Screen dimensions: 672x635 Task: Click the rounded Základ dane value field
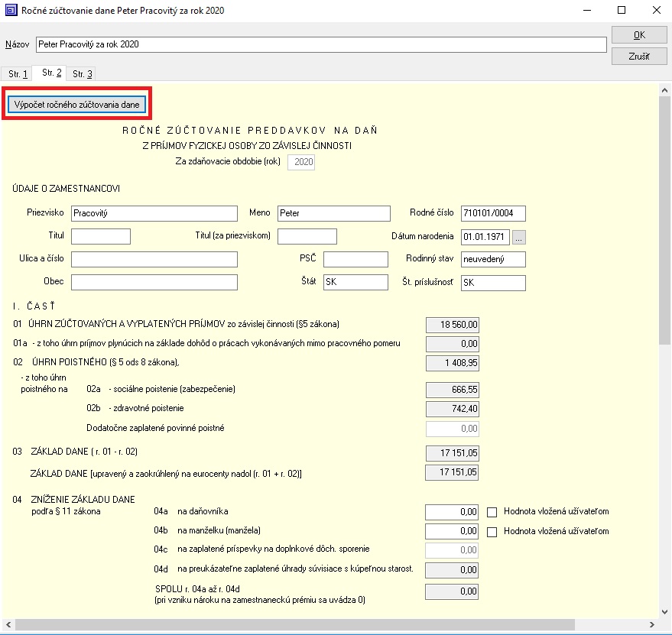(x=452, y=472)
